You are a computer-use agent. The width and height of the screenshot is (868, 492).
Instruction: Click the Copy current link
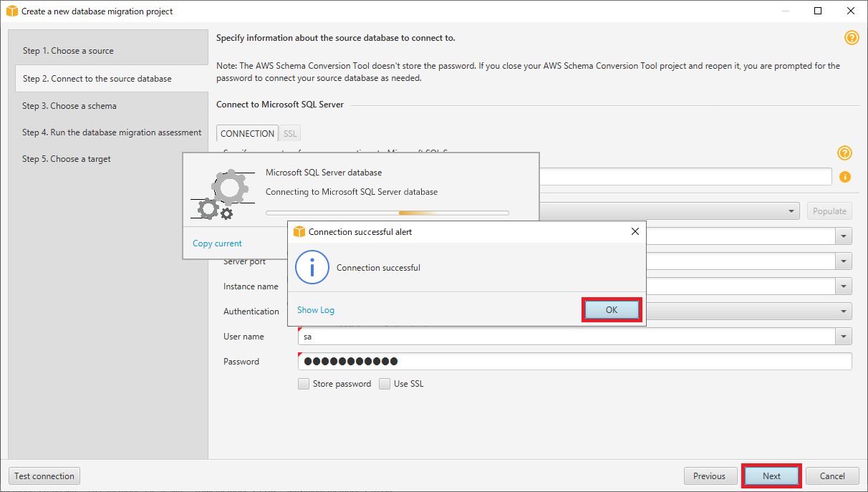coord(217,243)
